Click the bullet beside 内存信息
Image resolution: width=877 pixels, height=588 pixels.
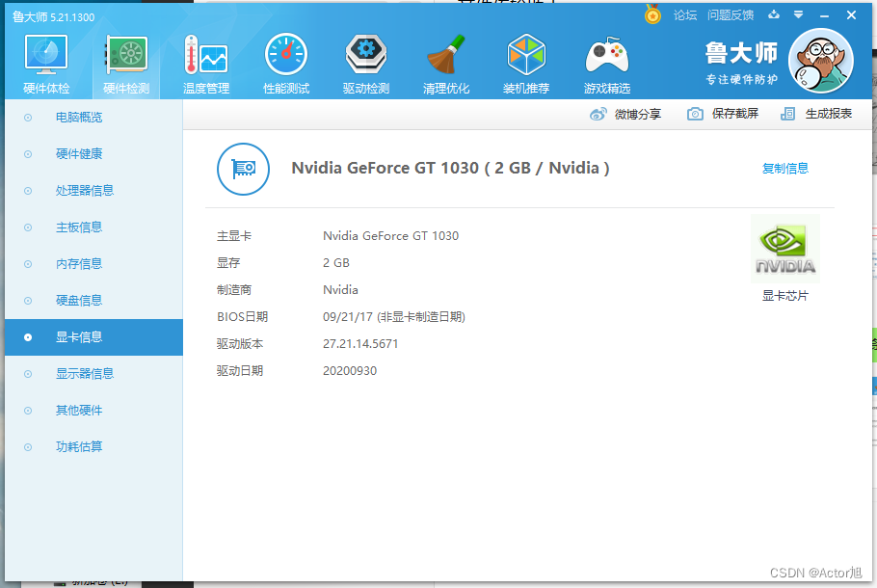(28, 264)
